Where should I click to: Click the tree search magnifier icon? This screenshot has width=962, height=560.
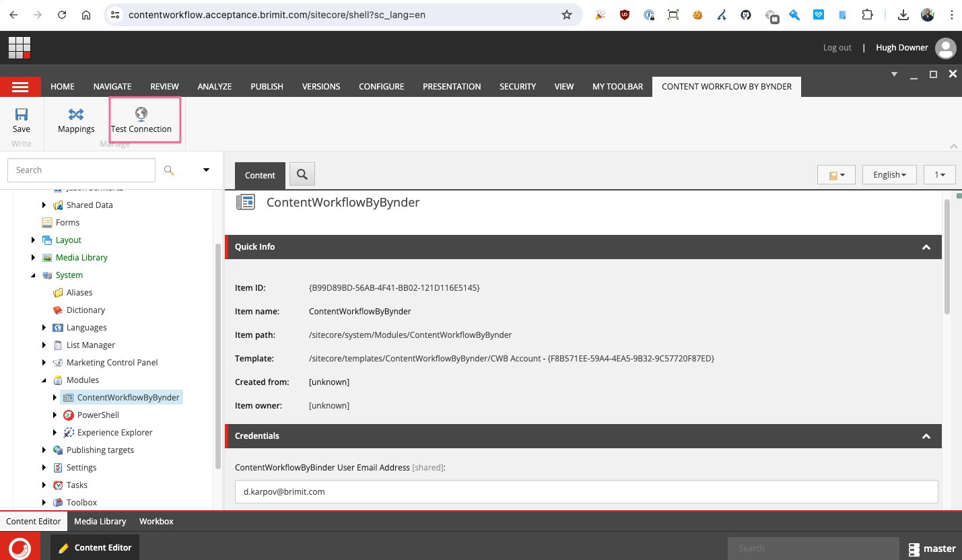click(x=170, y=170)
